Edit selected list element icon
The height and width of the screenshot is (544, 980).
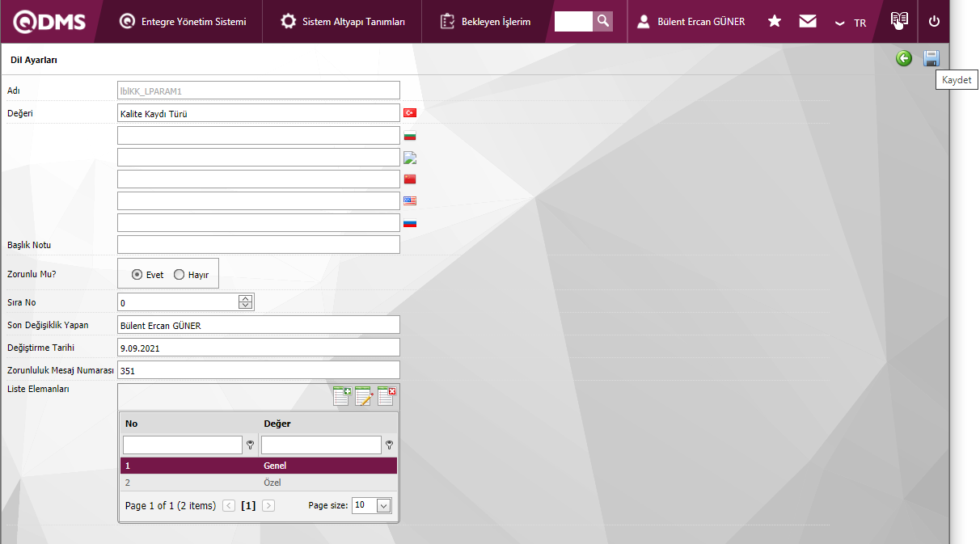[364, 396]
